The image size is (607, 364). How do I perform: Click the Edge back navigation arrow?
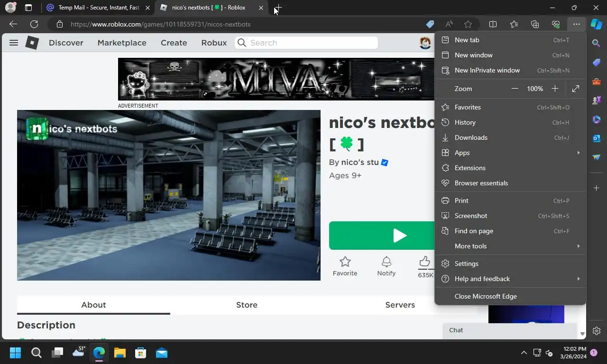tap(13, 24)
